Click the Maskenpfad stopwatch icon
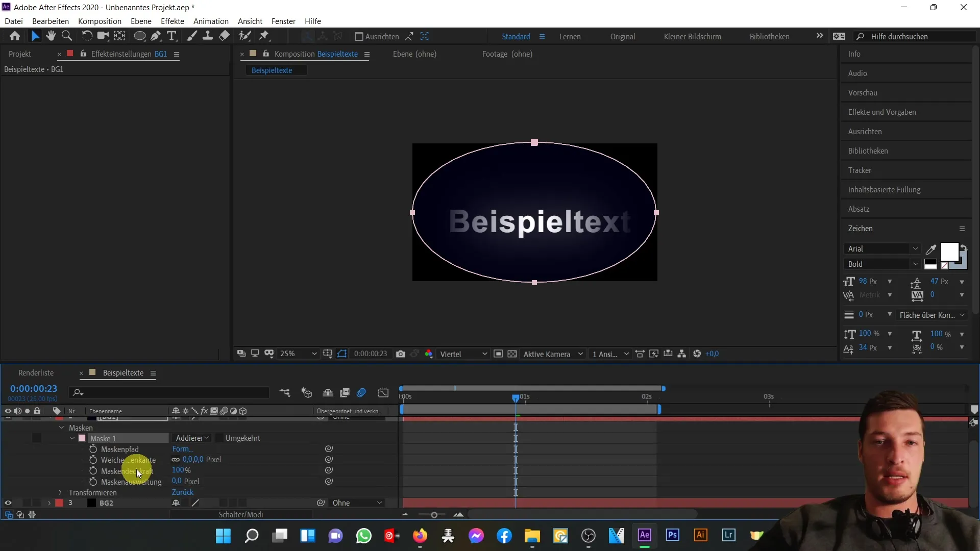This screenshot has width=980, height=551. point(93,449)
